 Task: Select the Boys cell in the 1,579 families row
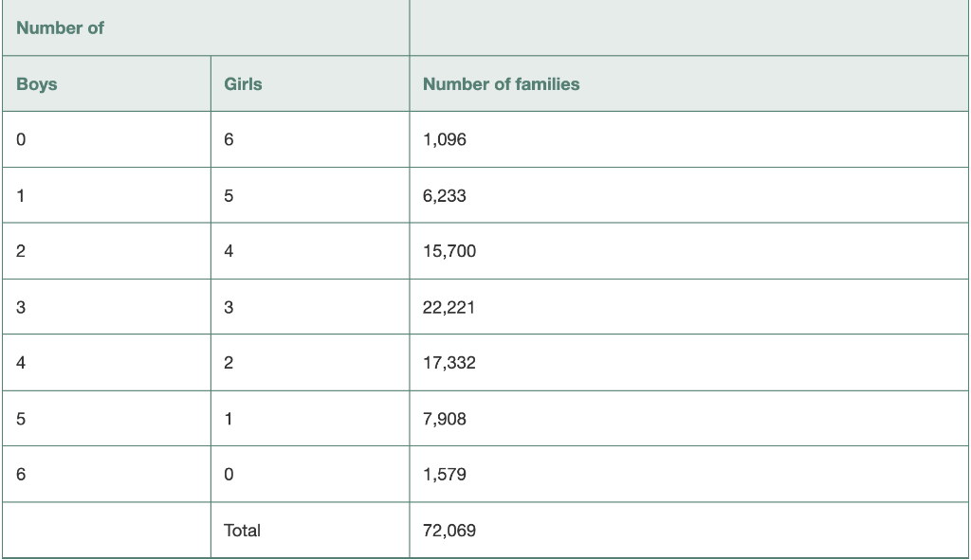(106, 474)
